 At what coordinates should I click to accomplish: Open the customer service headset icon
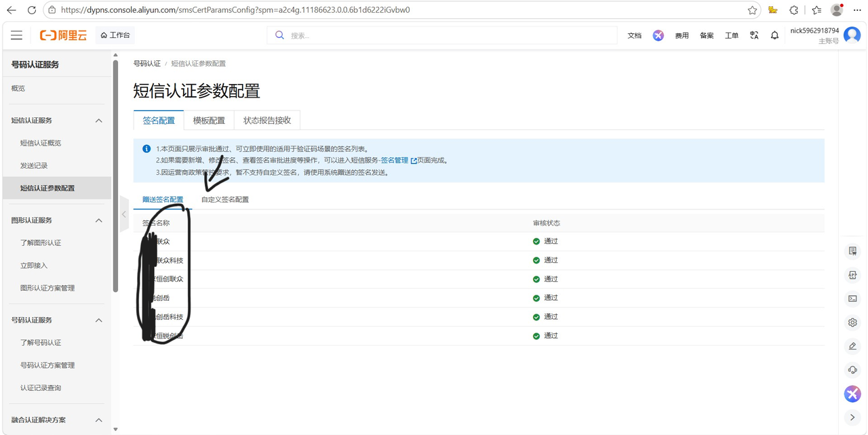[852, 370]
